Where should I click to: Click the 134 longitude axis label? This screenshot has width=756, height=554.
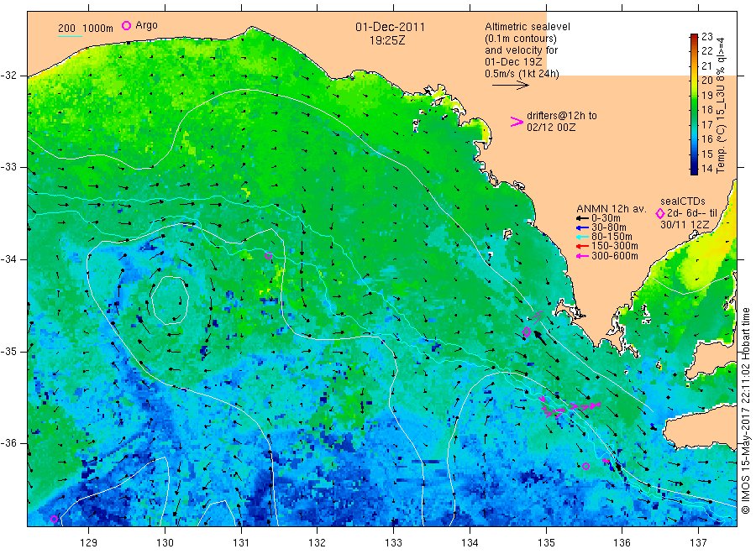coord(470,543)
